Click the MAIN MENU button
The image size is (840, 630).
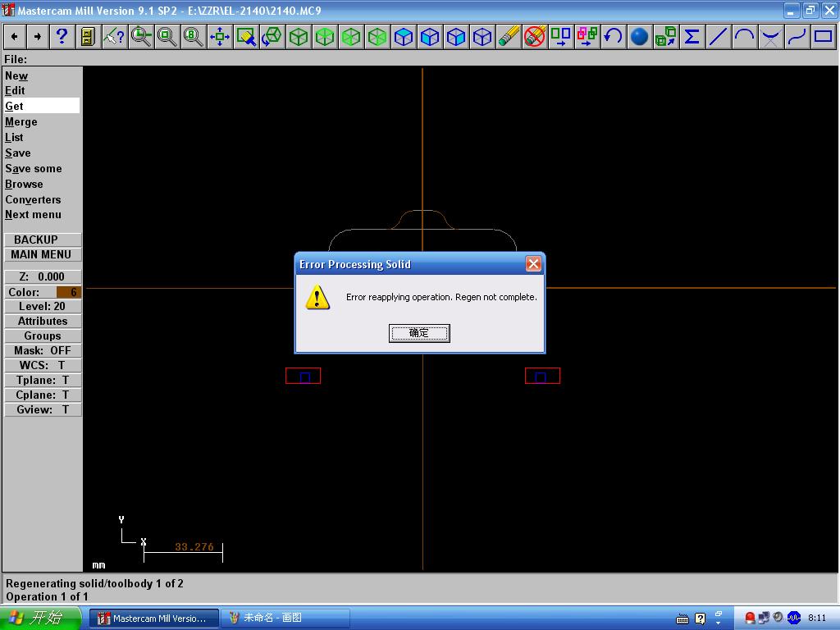click(x=43, y=254)
